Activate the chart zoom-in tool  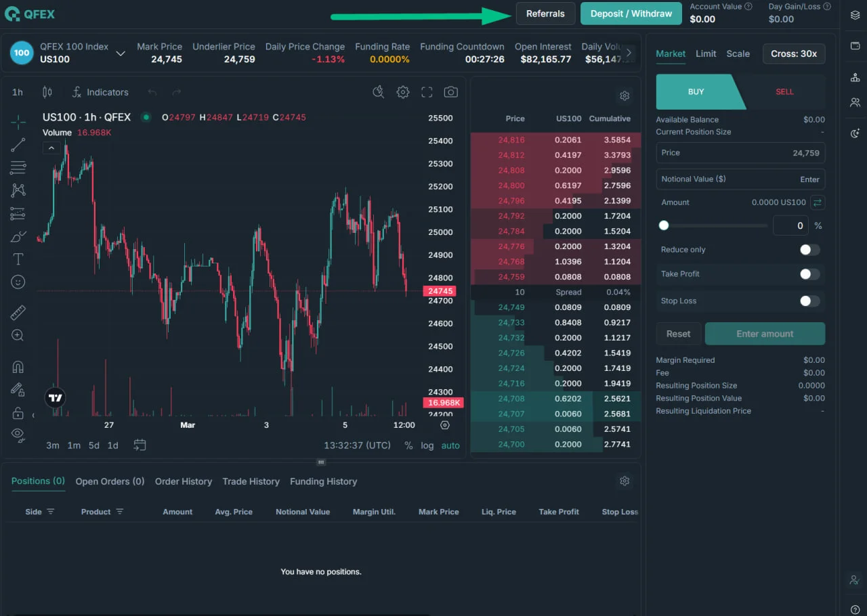coord(18,335)
